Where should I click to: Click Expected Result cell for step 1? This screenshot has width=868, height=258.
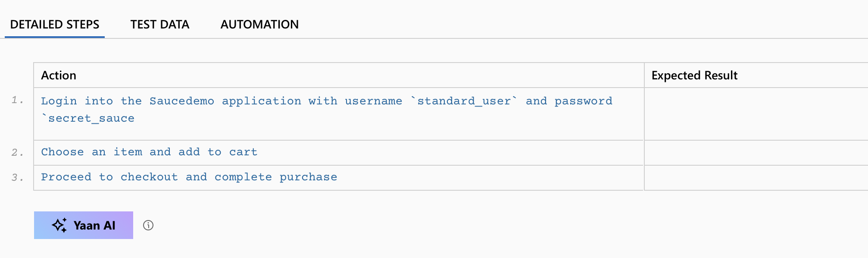coord(756,114)
